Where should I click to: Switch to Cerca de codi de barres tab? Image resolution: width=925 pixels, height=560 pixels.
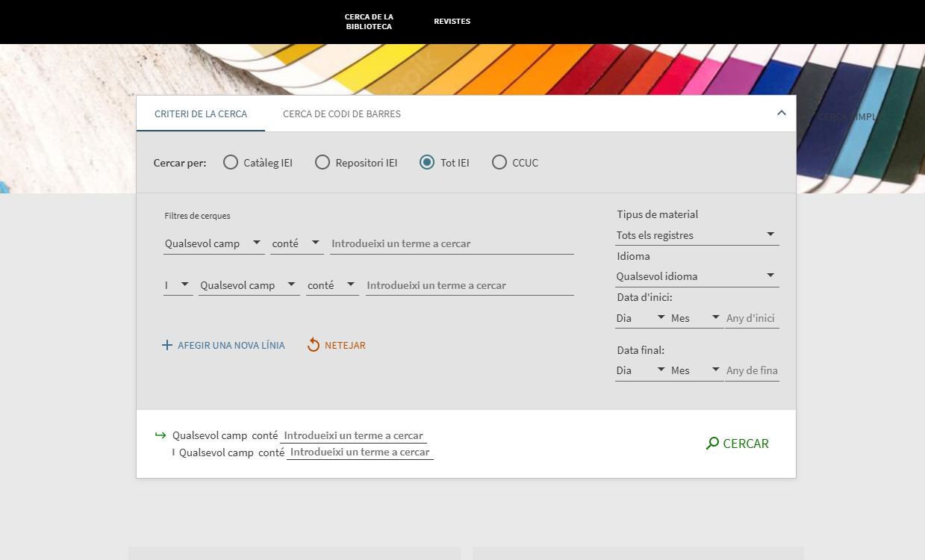click(x=341, y=114)
